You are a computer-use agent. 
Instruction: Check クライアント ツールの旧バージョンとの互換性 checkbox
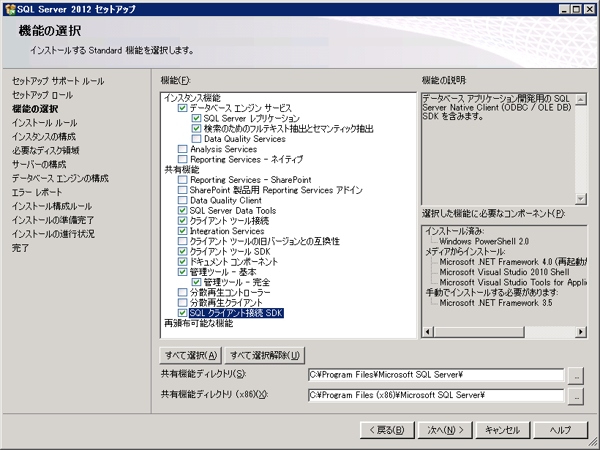point(183,241)
